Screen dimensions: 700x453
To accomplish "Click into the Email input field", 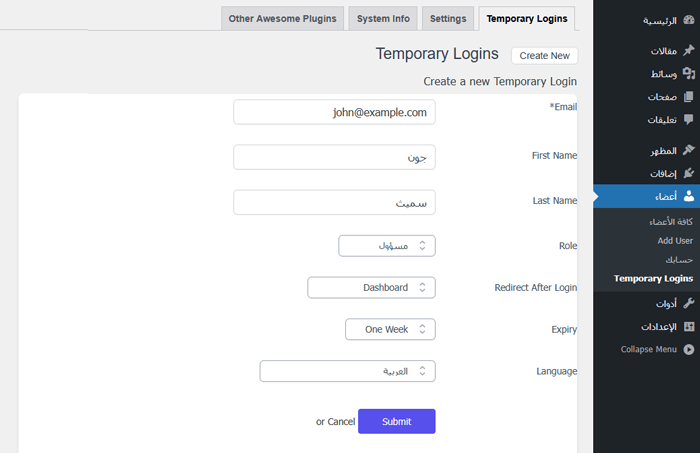I will tap(334, 112).
